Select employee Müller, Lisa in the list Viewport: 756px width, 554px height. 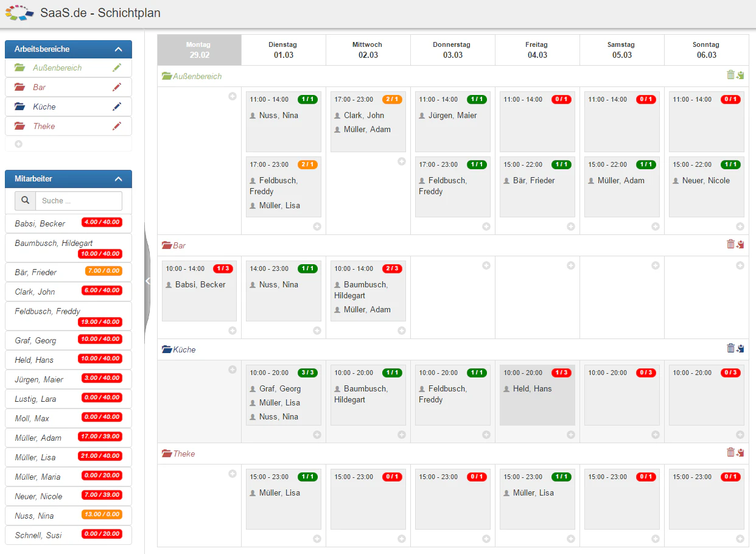click(68, 457)
